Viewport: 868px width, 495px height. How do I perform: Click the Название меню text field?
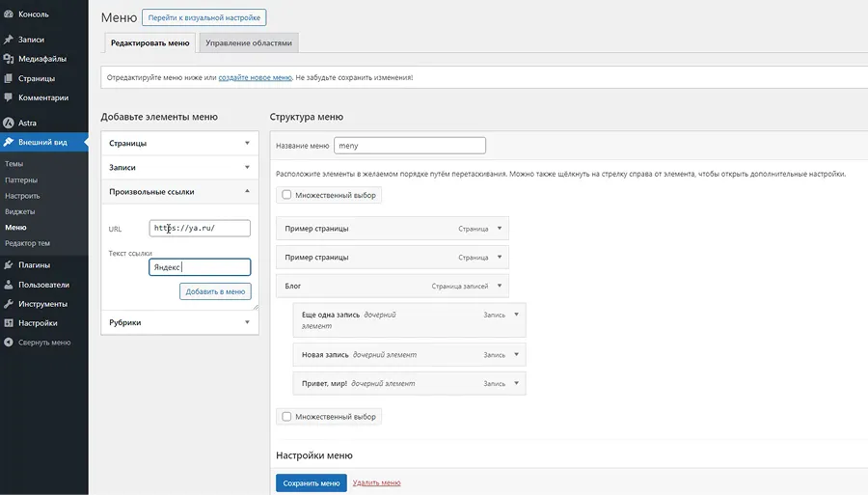tap(410, 146)
